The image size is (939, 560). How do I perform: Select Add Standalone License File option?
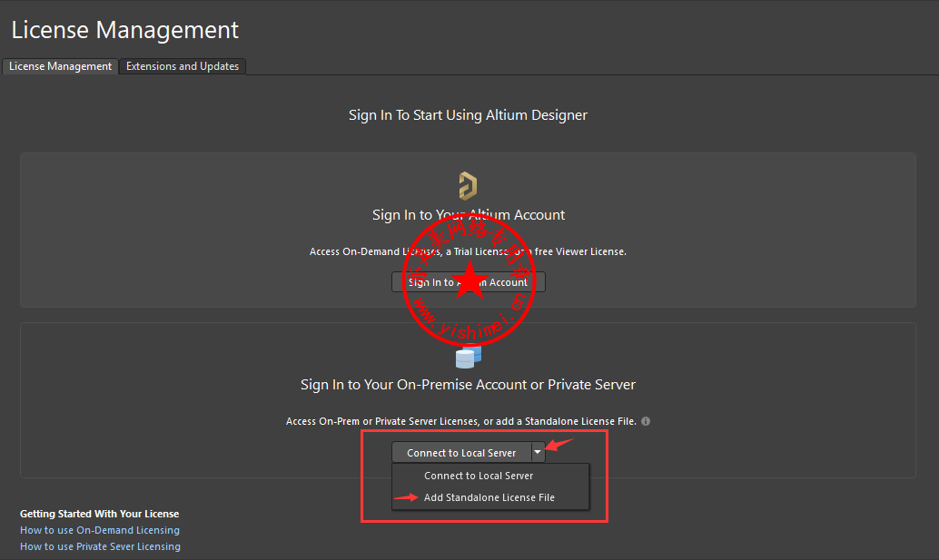click(489, 497)
